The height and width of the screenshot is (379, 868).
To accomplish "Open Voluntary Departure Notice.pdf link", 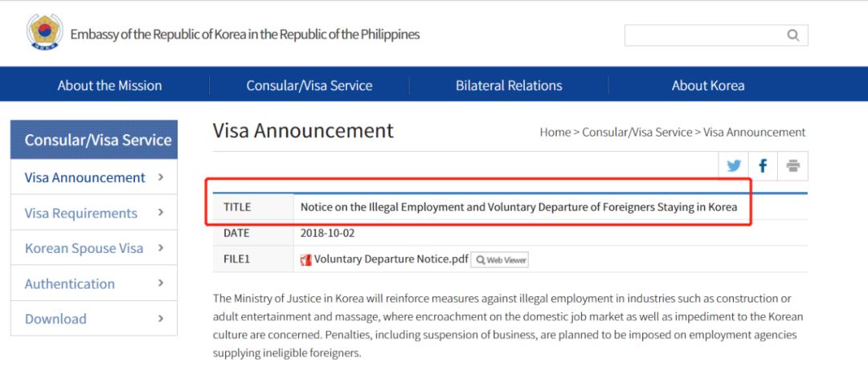I will coord(391,259).
